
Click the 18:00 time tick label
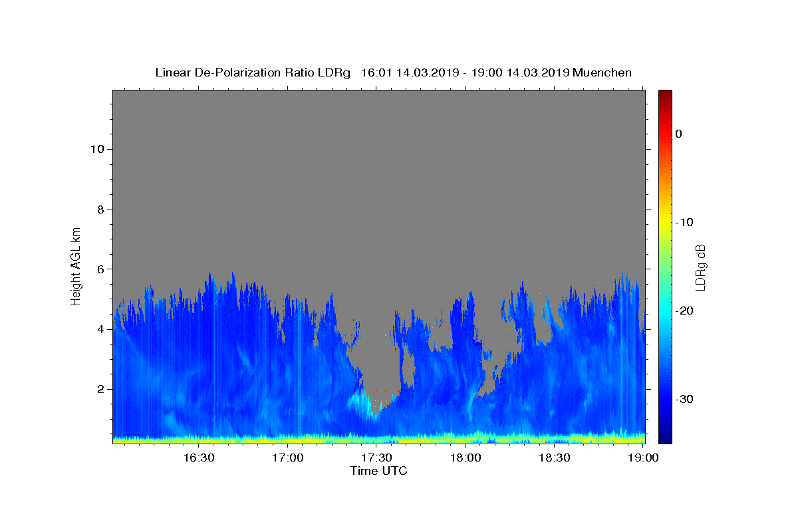tap(465, 458)
